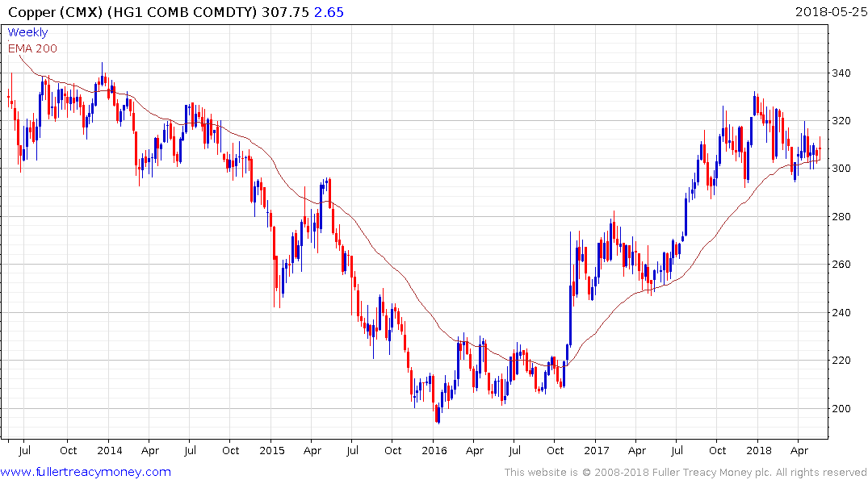Click the blue change value '2.65'

[329, 12]
